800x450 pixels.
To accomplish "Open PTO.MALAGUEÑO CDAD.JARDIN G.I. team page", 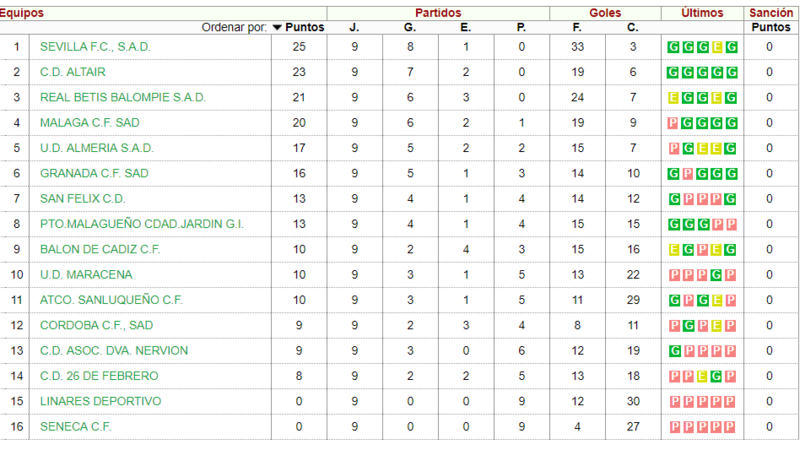I will tap(142, 224).
